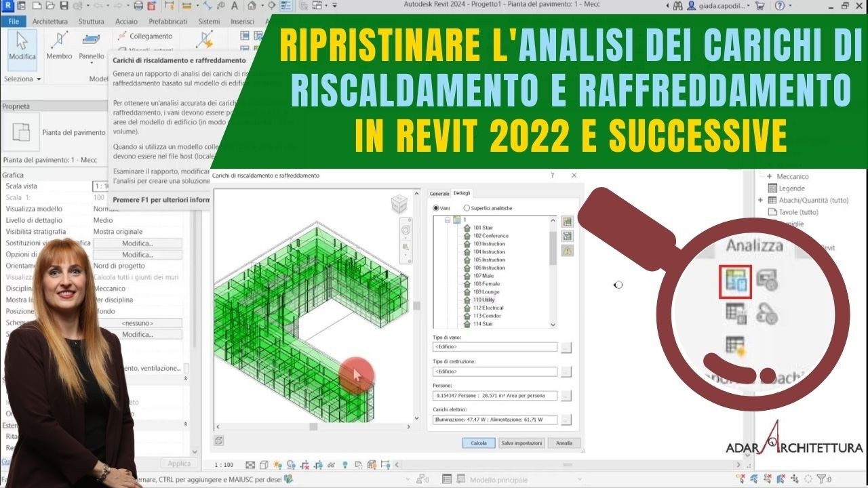The image size is (868, 488).
Task: Click the Carichi elettrici browse button
Action: coord(566,420)
